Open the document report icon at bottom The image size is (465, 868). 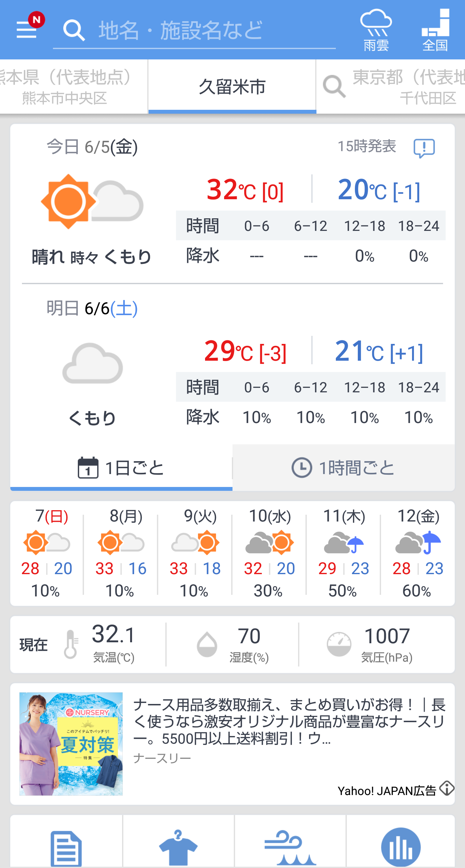pos(66,847)
